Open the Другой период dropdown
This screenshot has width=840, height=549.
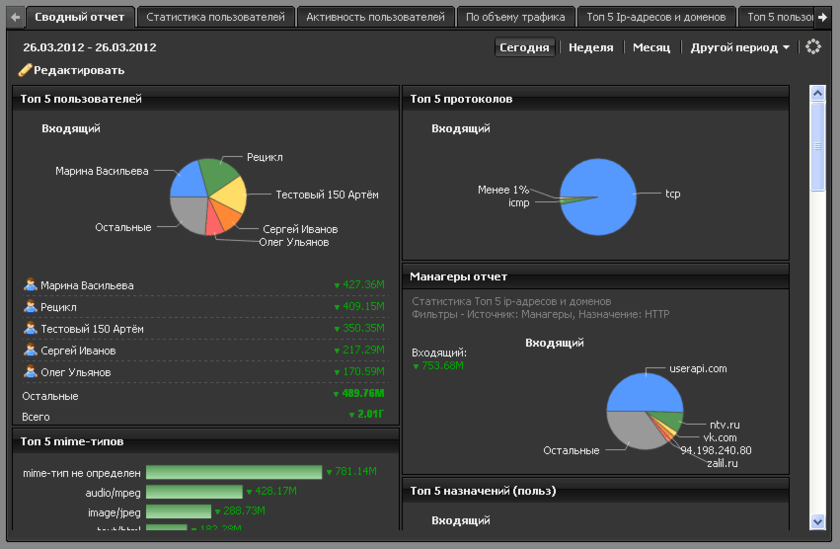(739, 47)
